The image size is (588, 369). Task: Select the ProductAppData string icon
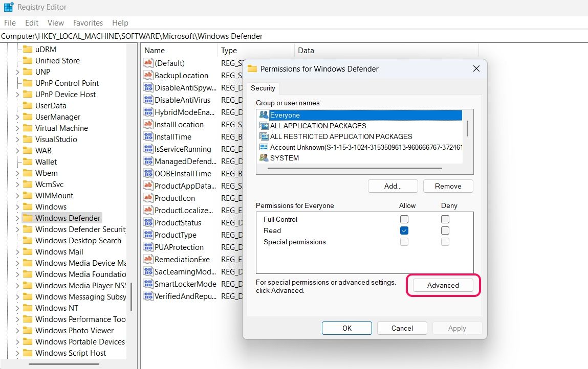click(x=148, y=186)
